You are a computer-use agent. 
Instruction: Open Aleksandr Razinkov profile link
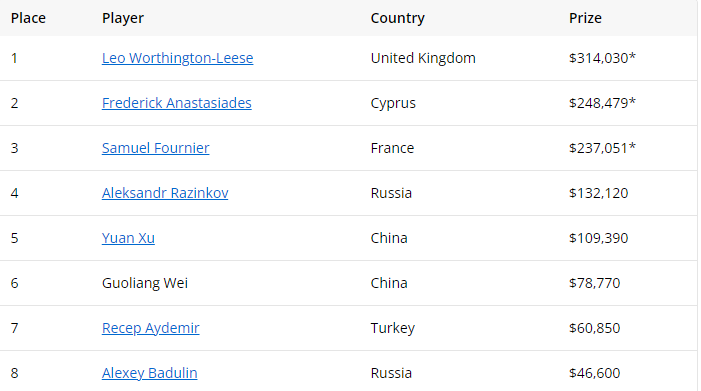165,193
